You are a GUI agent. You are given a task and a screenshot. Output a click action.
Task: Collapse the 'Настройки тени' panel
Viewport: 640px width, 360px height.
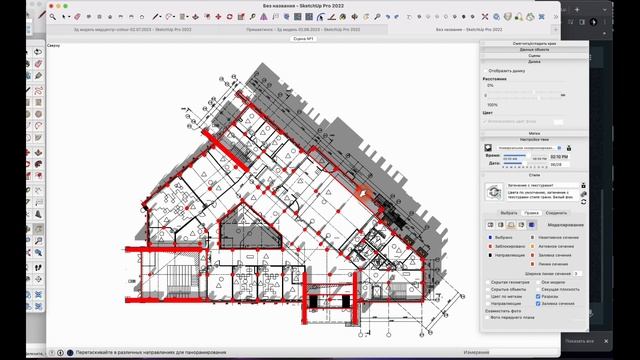534,140
